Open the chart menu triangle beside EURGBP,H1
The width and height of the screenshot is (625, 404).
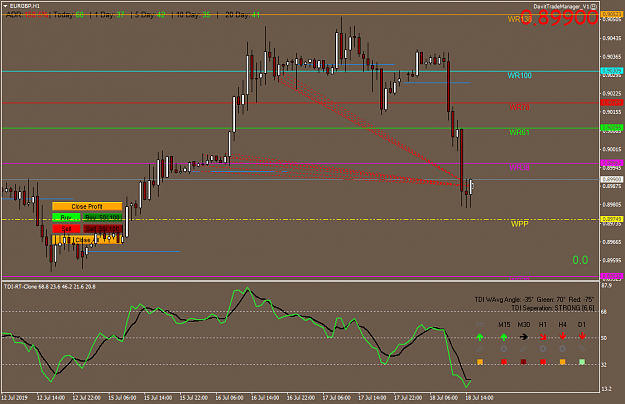click(x=5, y=6)
